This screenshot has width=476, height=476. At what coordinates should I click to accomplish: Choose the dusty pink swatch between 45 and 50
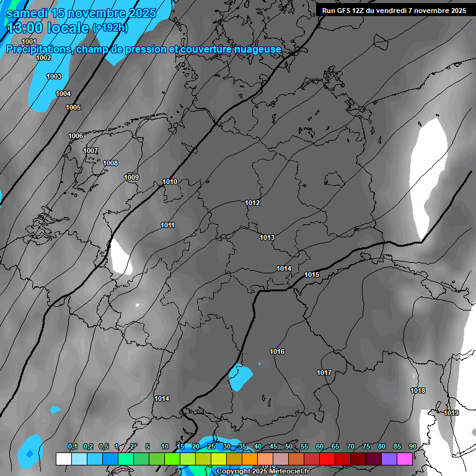click(281, 459)
